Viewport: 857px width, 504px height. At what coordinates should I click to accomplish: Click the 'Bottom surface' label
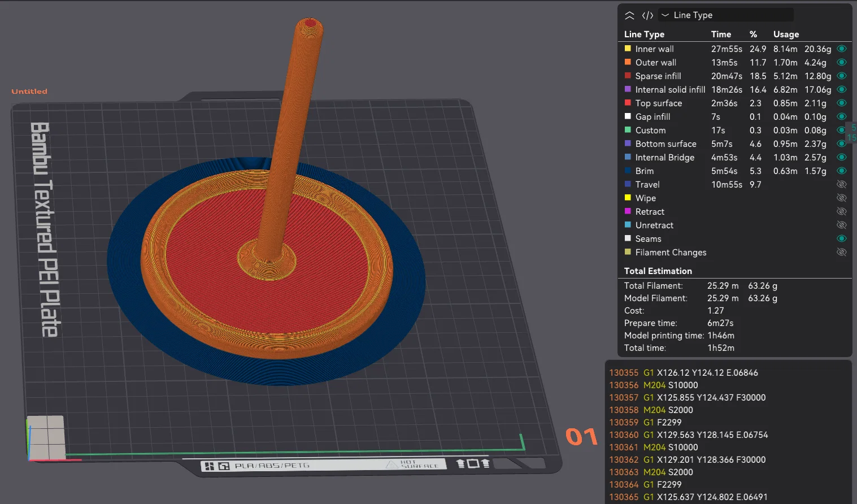pyautogui.click(x=666, y=144)
